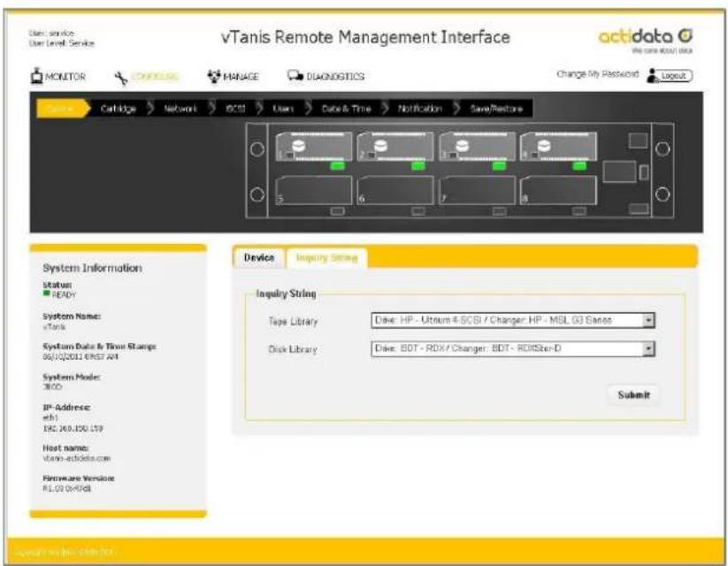
Task: Click the System Information heading
Action: click(x=92, y=268)
